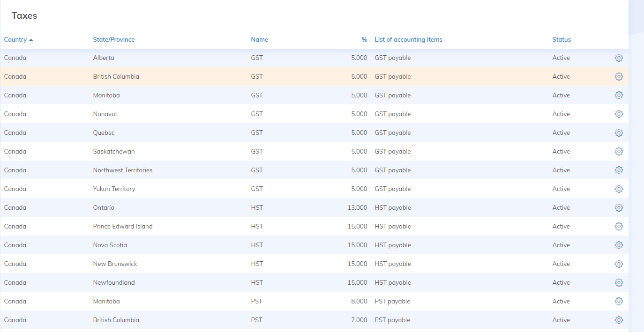Open settings gear for Northwest Territories
The image size is (644, 332).
(619, 170)
